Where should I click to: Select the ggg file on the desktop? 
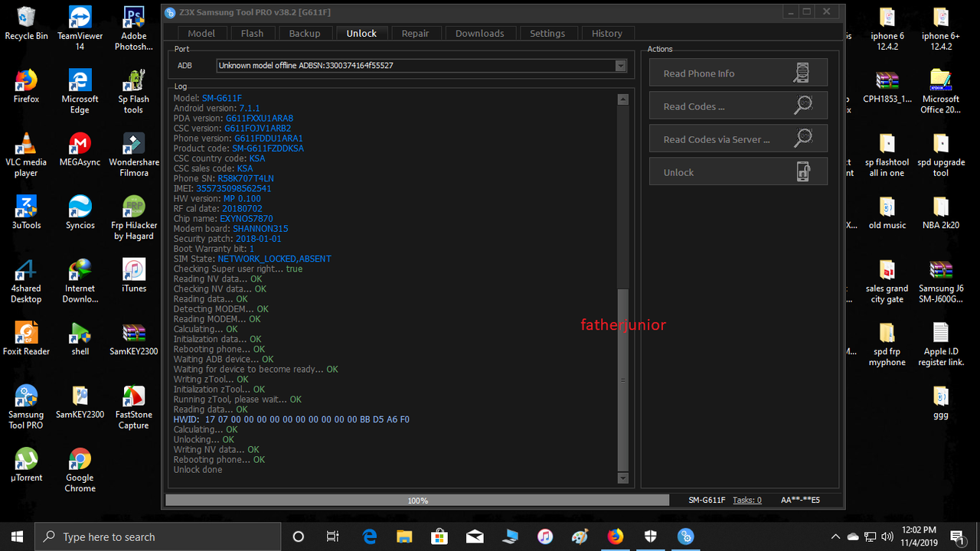[x=941, y=403]
